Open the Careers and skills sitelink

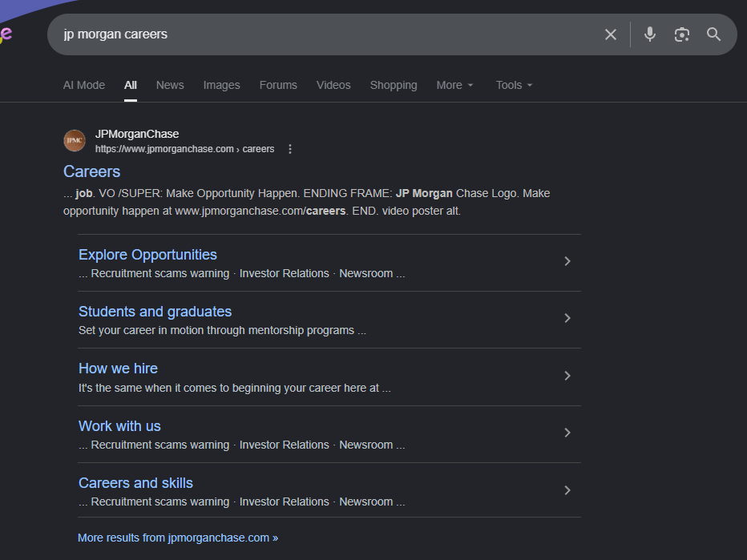click(x=135, y=483)
